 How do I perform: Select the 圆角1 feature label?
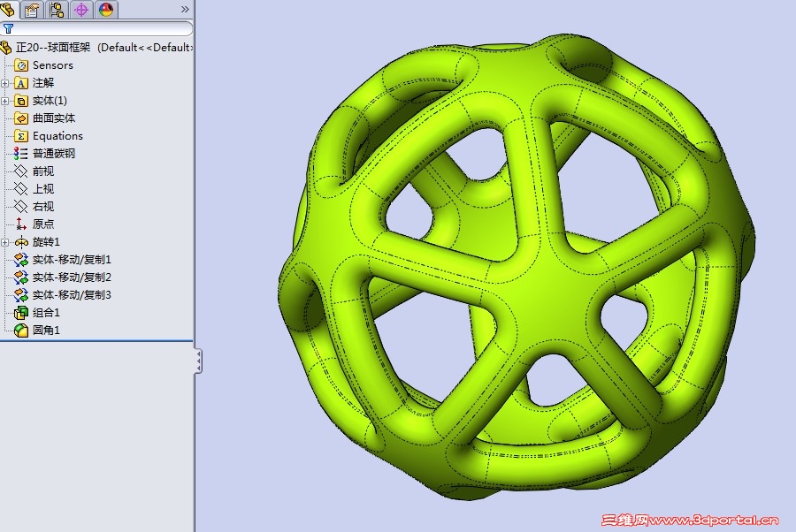(x=46, y=331)
